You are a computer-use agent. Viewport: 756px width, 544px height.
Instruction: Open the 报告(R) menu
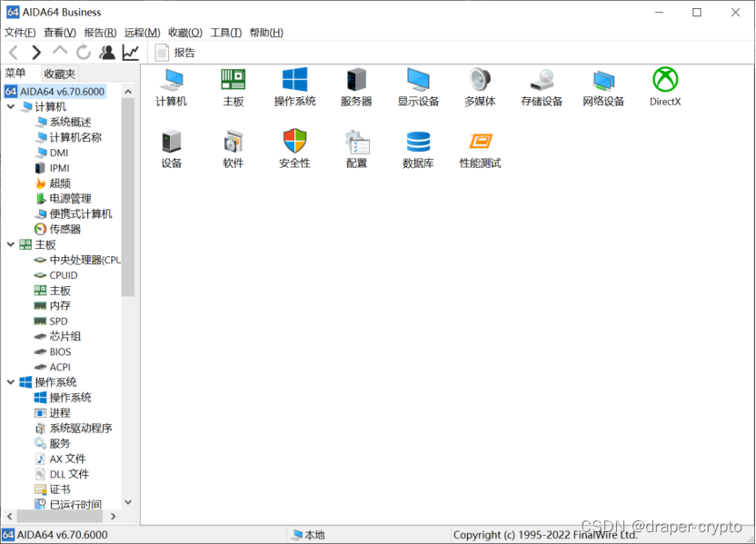[100, 33]
